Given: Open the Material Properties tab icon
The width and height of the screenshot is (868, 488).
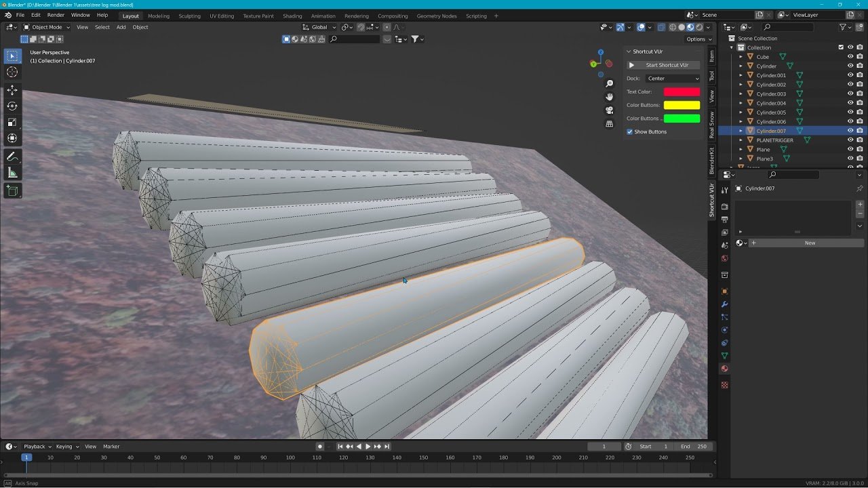Looking at the screenshot, I should [724, 369].
